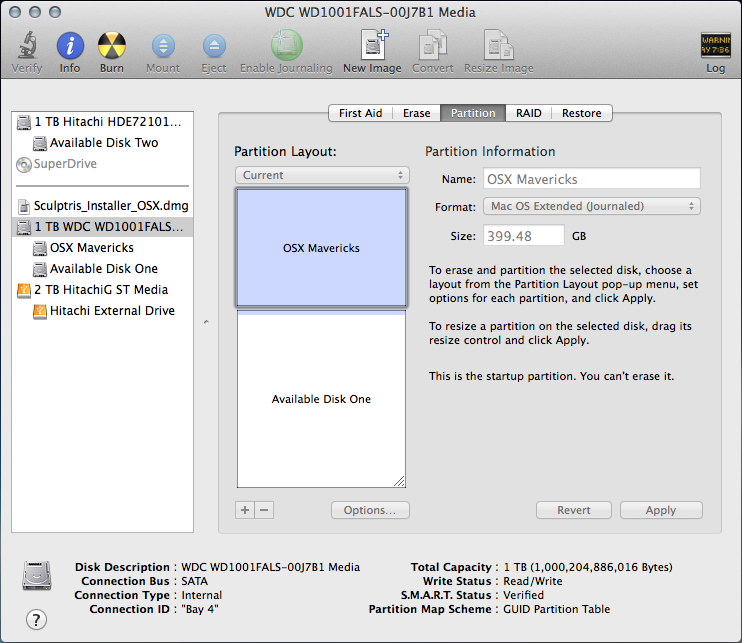This screenshot has width=742, height=643.
Task: Click the hard disk icon beside Disk Description
Action: (37, 576)
